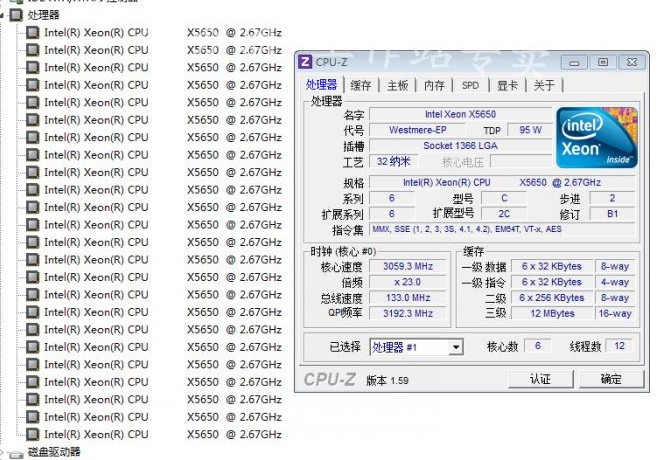Click the 线程数 value 12
670x460 pixels.
click(x=620, y=346)
